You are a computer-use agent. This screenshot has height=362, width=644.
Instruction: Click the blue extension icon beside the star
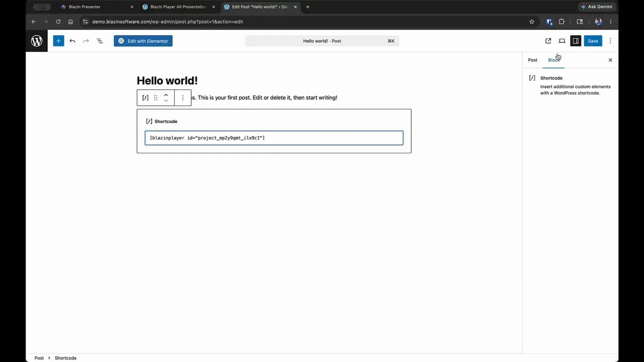coord(549,22)
